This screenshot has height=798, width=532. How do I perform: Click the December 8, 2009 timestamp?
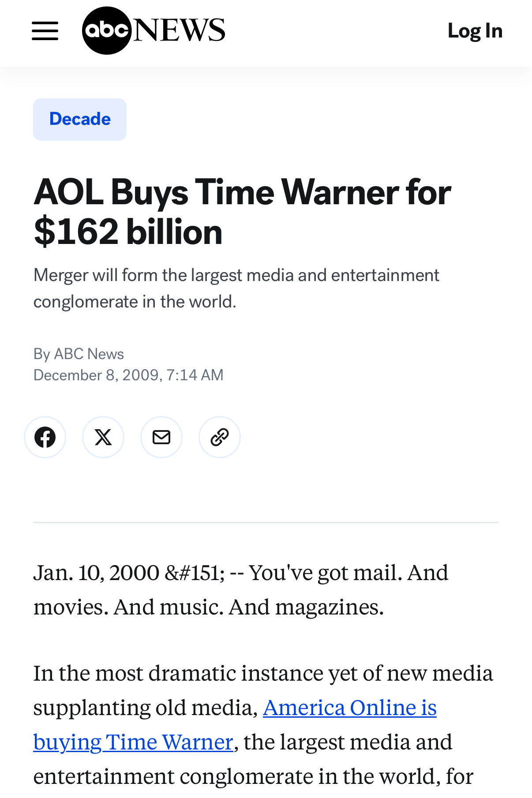(128, 375)
